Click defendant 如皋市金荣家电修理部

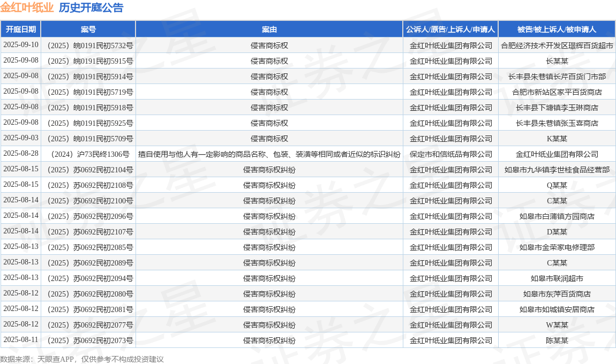pos(557,247)
